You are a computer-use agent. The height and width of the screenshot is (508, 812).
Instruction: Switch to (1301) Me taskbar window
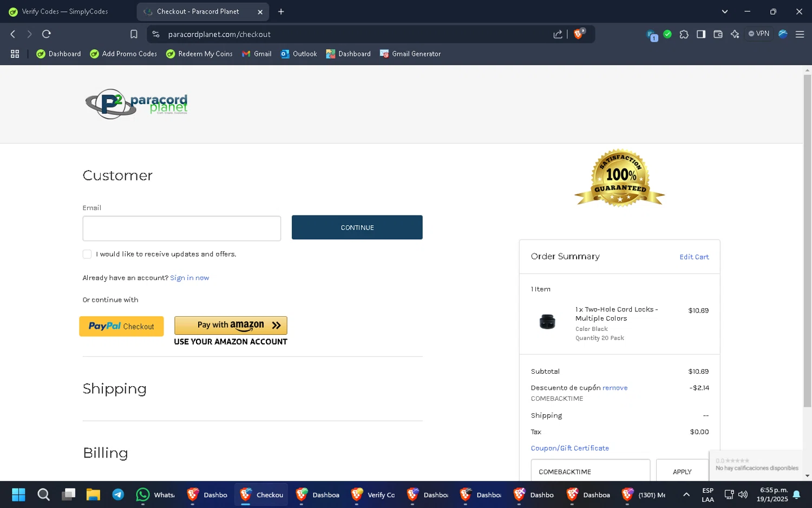[643, 494]
